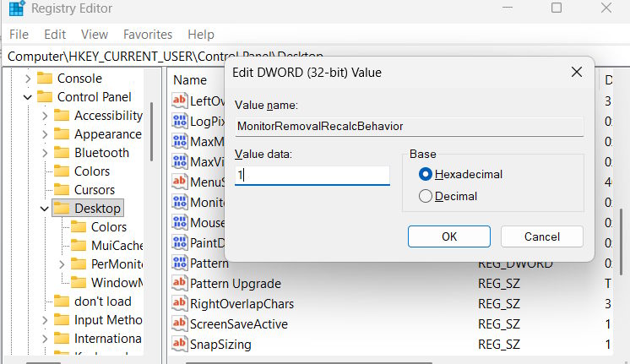Expand the Accessibility key
This screenshot has height=364, width=630.
click(x=45, y=116)
